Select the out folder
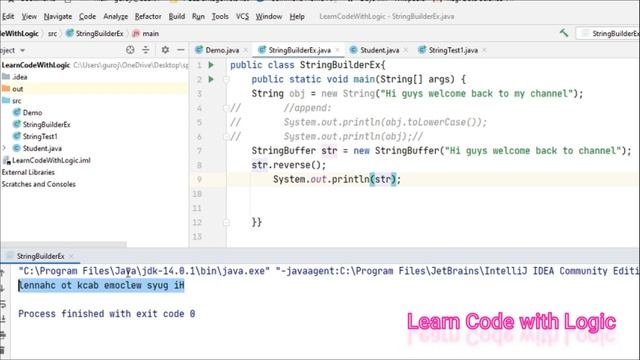Viewport: 640px width, 360px height. pyautogui.click(x=13, y=89)
